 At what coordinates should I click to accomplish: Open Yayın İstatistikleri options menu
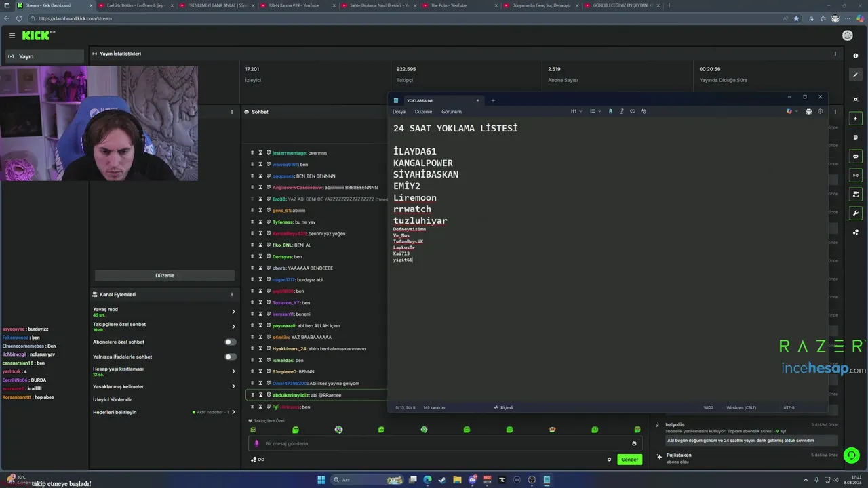click(x=835, y=54)
